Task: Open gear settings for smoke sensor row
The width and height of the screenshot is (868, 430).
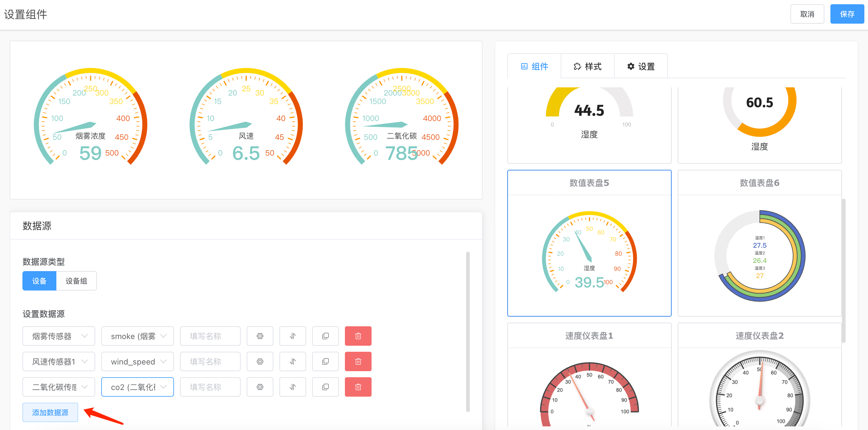Action: [x=260, y=336]
